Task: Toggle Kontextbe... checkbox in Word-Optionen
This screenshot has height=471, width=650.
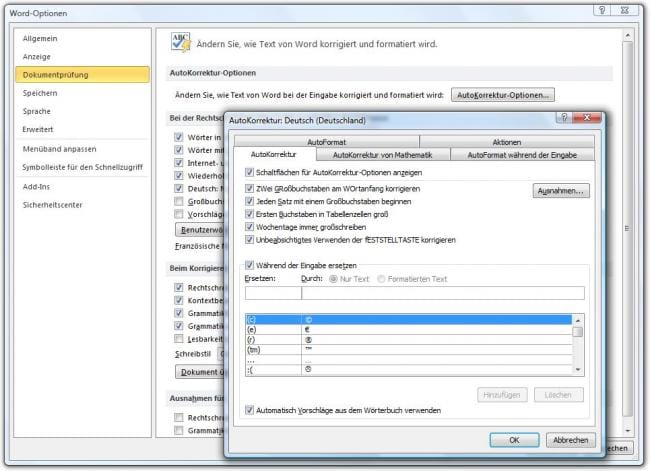Action: [179, 300]
